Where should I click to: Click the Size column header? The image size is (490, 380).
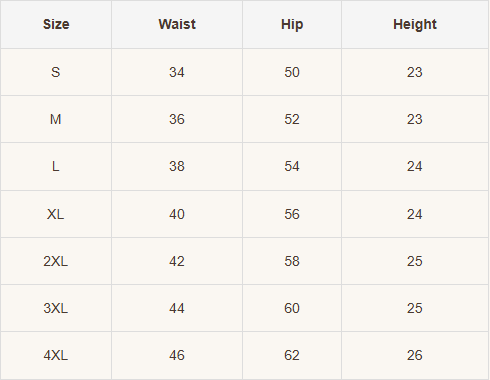pyautogui.click(x=56, y=24)
